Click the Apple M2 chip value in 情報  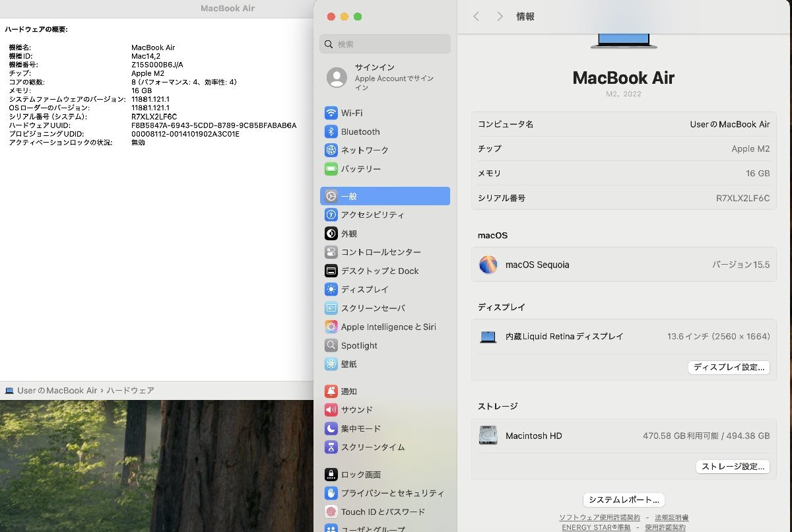click(x=751, y=149)
